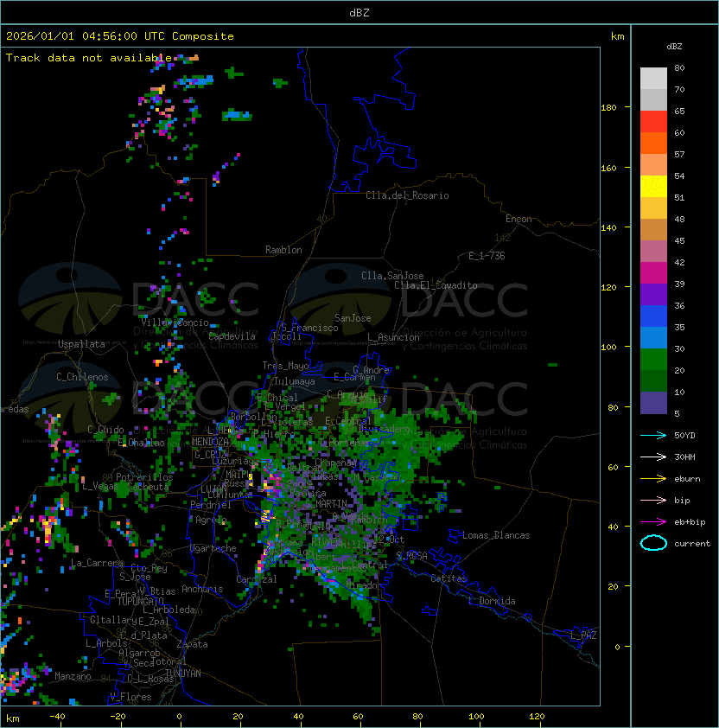Pick the indigo 5–10 dBZ swatch
Screen dimensions: 719x728
pos(653,403)
